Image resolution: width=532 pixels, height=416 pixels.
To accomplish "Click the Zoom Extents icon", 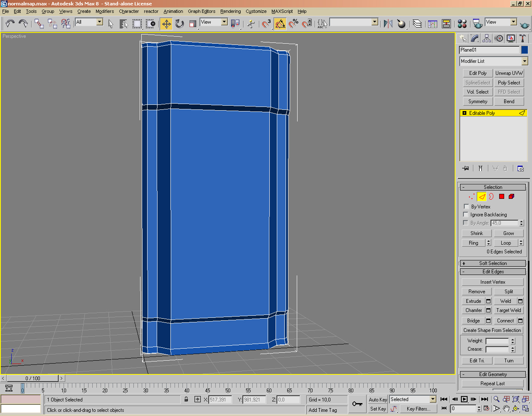I will point(515,399).
